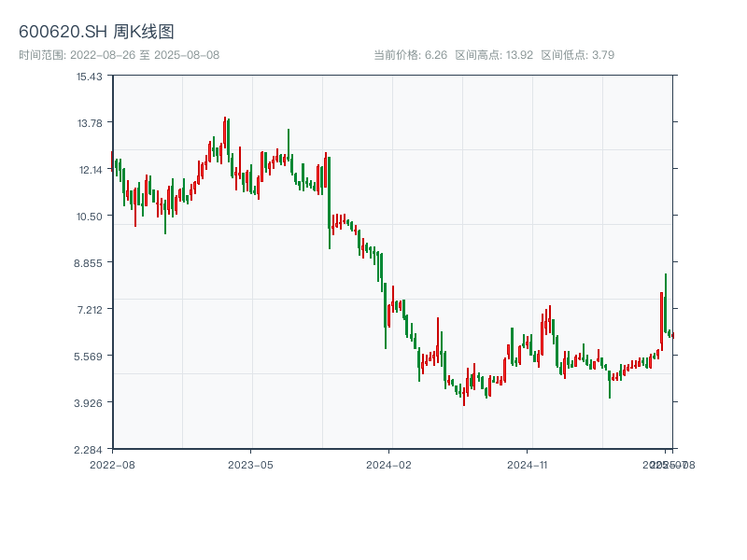This screenshot has height=560, width=747.
Task: Click the latest candlestick at chart's right edge
Action: click(672, 335)
